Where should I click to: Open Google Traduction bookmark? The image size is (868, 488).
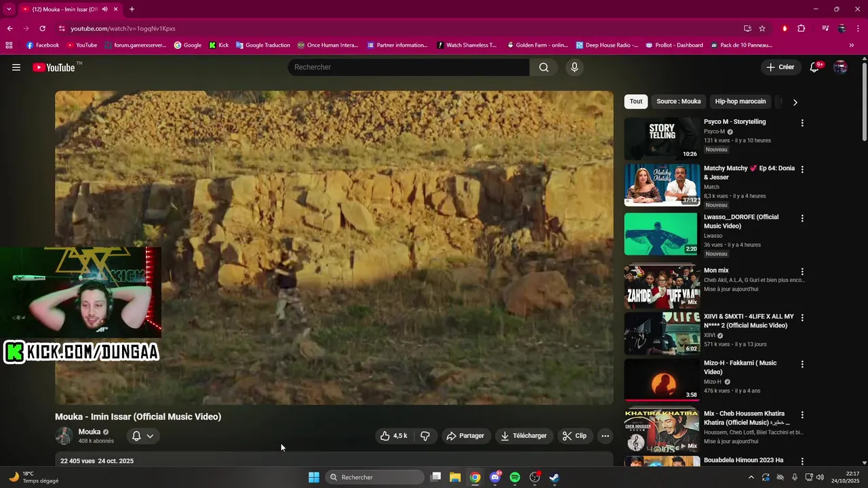point(262,45)
